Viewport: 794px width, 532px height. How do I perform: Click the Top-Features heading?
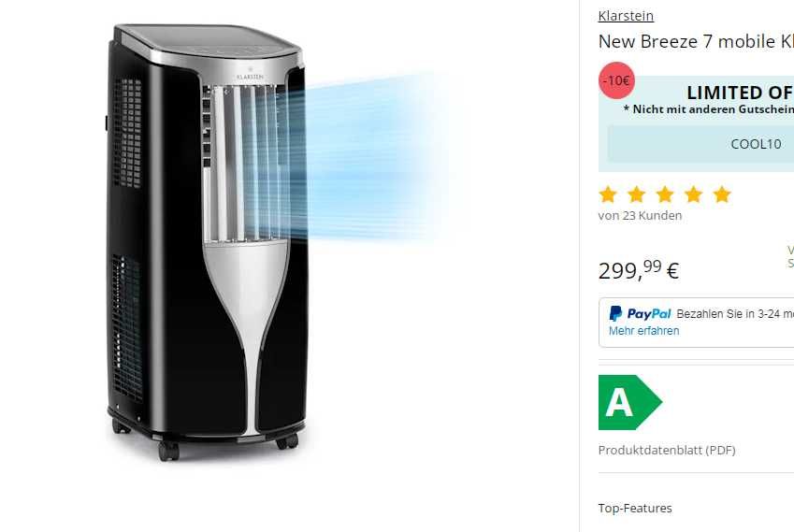point(635,509)
